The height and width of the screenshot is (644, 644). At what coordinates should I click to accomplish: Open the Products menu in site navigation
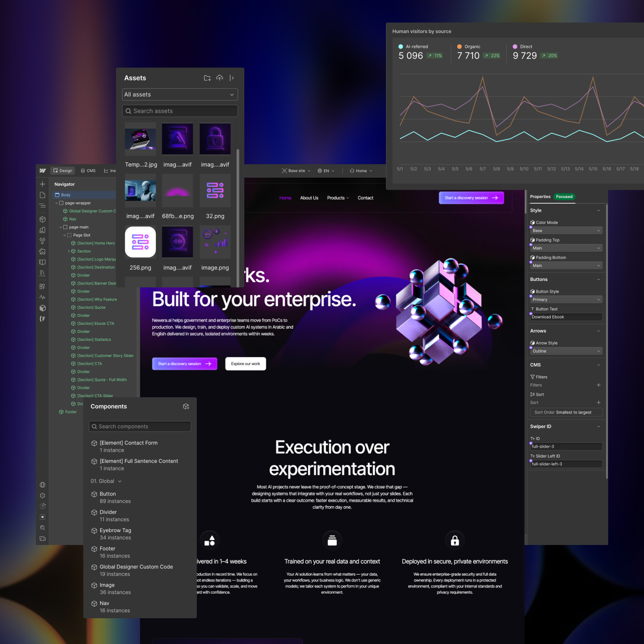338,198
